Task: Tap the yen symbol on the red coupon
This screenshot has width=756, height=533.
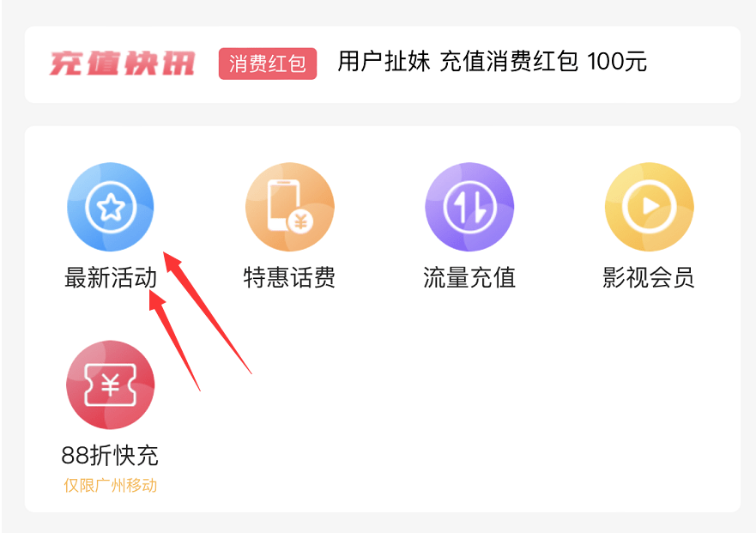Action: click(111, 385)
